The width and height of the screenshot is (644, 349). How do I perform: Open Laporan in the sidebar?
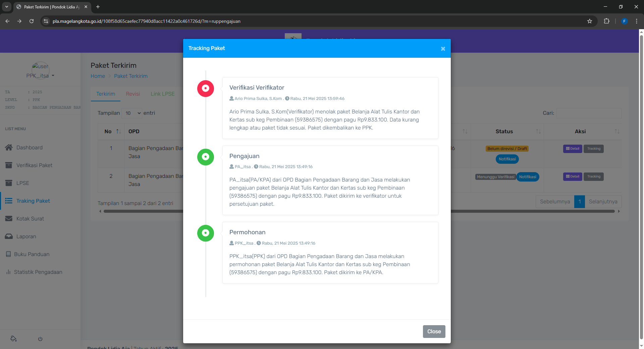(x=26, y=236)
